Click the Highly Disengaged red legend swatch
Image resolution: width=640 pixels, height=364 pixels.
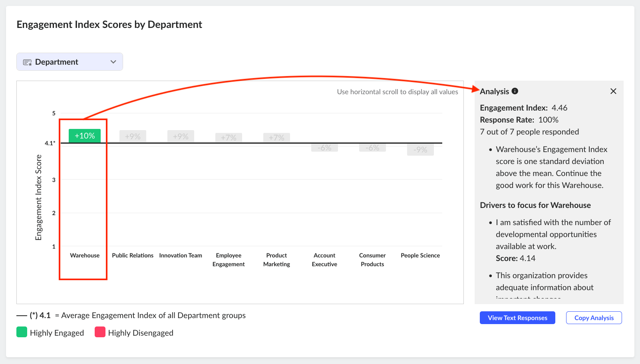click(x=100, y=332)
